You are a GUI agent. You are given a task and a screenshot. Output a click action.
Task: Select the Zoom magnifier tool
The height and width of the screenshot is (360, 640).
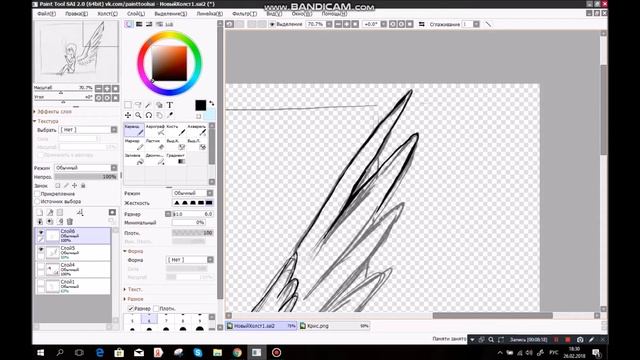pyautogui.click(x=138, y=116)
